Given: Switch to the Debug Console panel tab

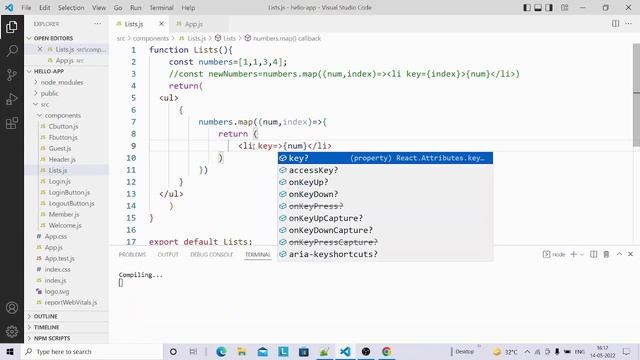Looking at the screenshot, I should [x=211, y=254].
